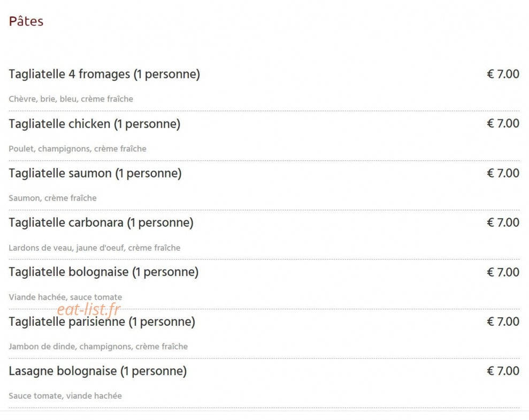The height and width of the screenshot is (420, 529).
Task: Click the Tagliatelle 4 fromages €7.00 price
Action: click(x=503, y=74)
